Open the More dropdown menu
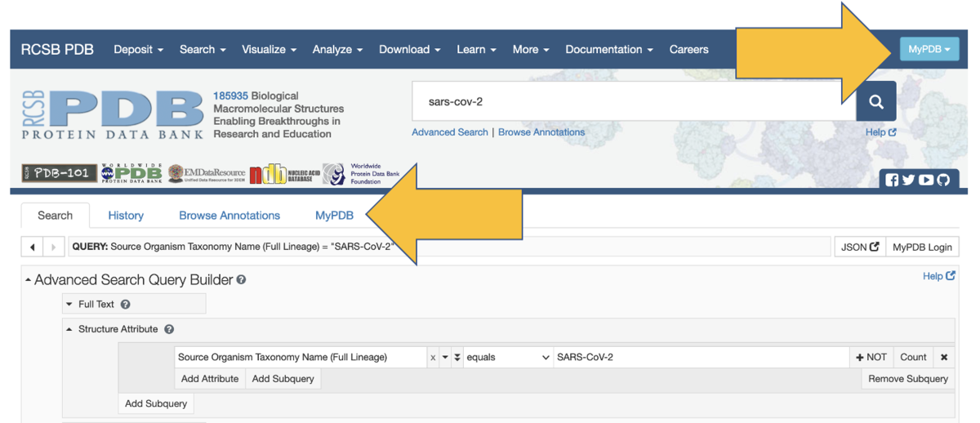 coord(531,49)
